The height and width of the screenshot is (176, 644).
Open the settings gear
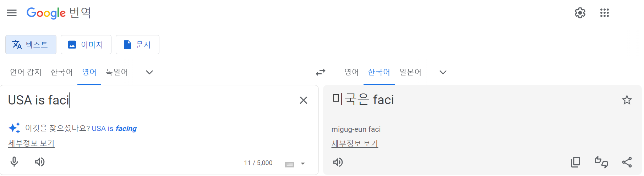tap(580, 13)
